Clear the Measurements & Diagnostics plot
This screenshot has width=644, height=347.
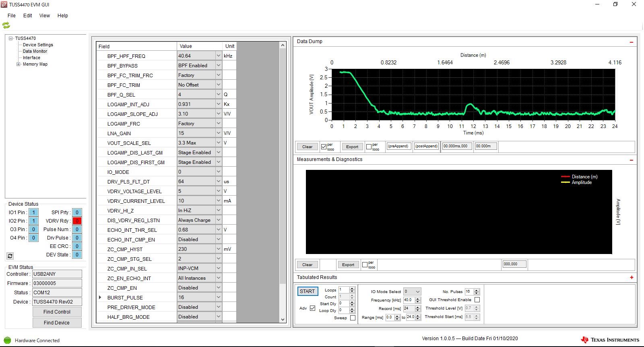[x=308, y=265]
